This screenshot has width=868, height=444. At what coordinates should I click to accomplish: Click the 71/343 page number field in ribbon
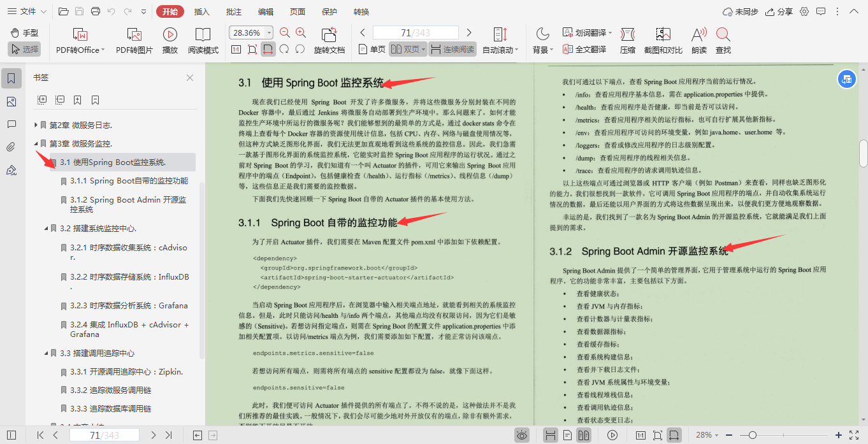pos(416,32)
